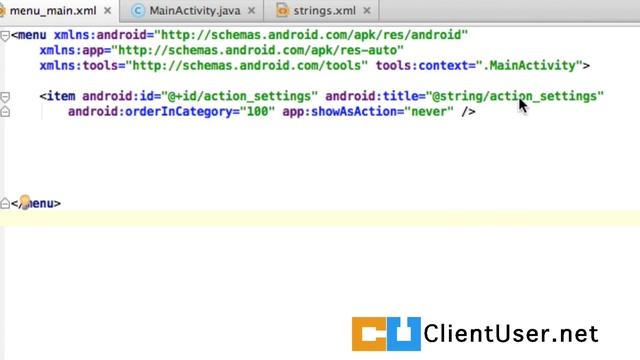Click the Java class icon on MainActivity tab

point(138,11)
